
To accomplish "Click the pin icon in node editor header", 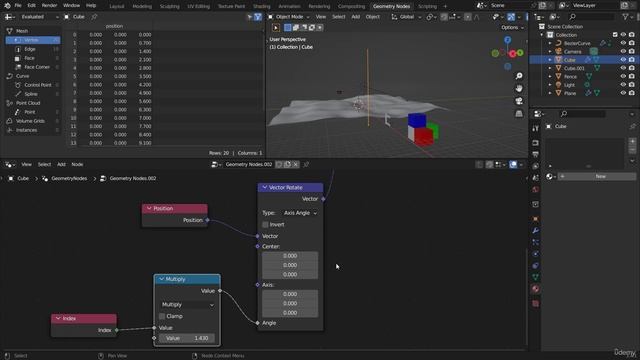I will pos(306,164).
